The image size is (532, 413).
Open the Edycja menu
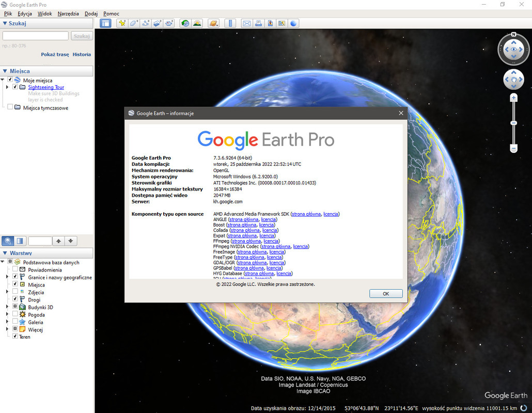pos(25,13)
